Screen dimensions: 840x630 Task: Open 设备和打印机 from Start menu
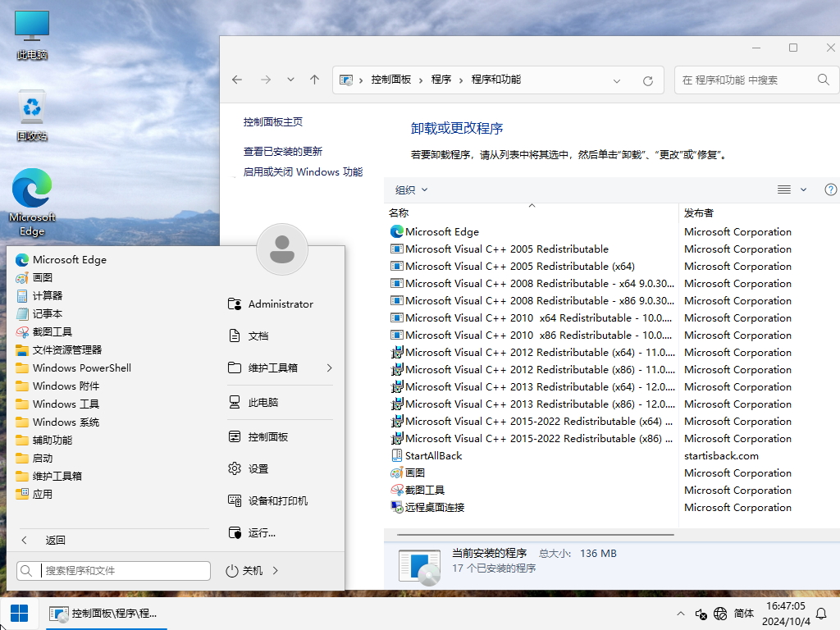click(267, 501)
